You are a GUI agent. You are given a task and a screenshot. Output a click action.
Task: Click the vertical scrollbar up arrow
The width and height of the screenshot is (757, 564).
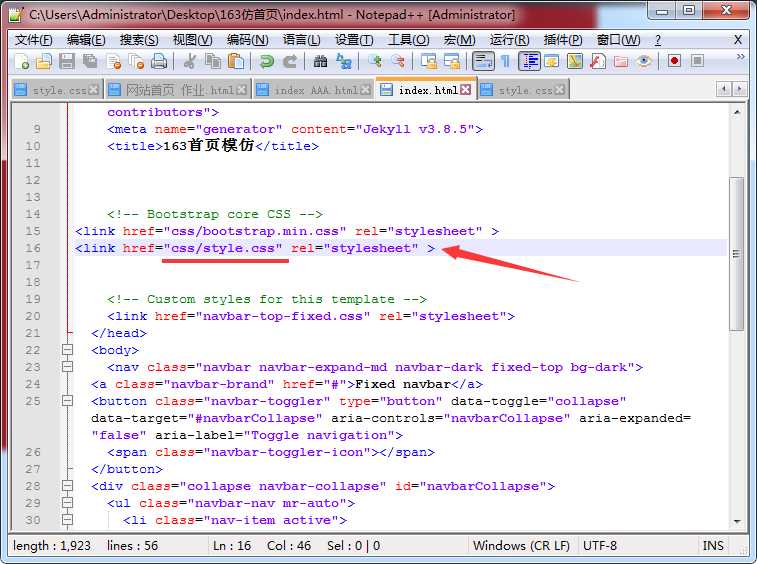[736, 113]
